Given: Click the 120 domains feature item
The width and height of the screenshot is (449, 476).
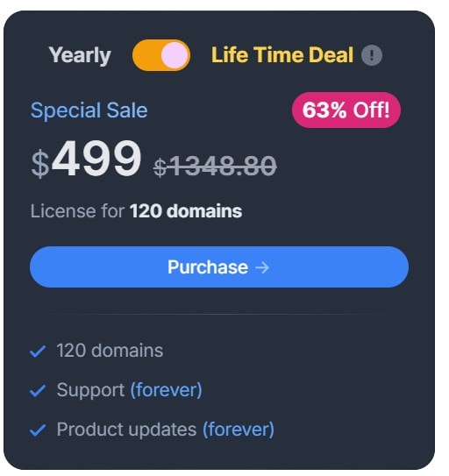Looking at the screenshot, I should 110,351.
